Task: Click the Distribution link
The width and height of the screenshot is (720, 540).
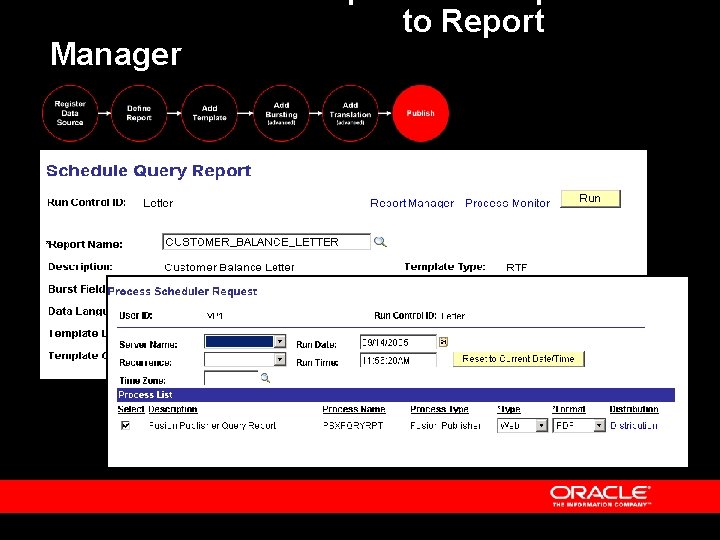Action: click(x=634, y=426)
